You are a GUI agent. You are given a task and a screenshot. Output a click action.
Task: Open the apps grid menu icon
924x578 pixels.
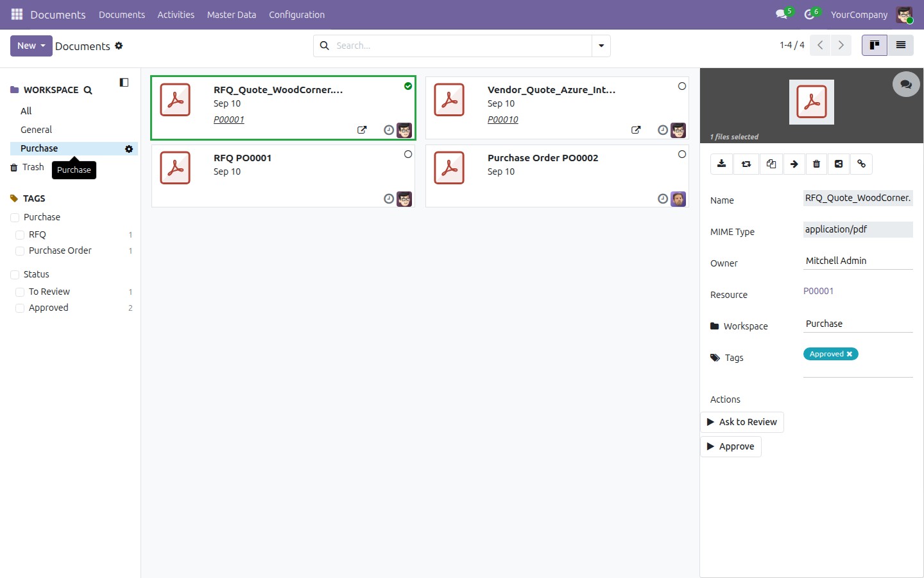point(17,14)
